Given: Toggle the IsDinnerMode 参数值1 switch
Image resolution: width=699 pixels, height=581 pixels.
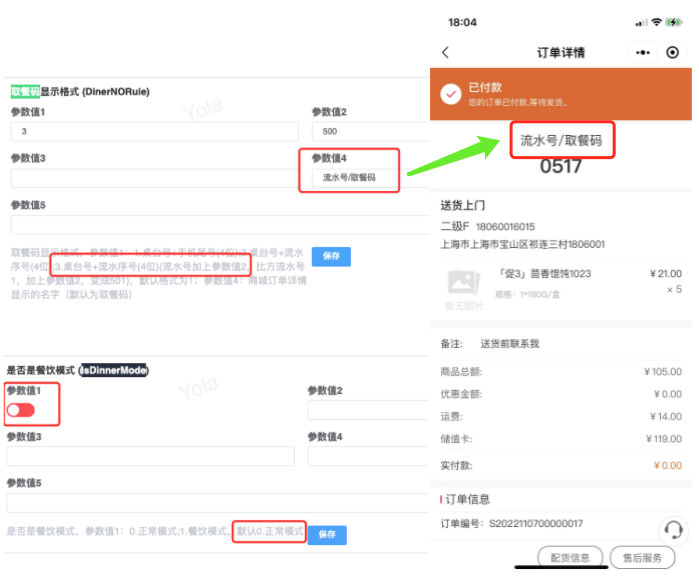Looking at the screenshot, I should [x=21, y=410].
